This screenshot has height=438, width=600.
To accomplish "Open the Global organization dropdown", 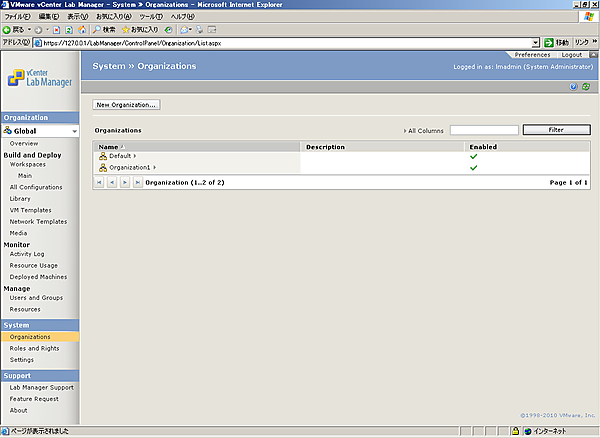I will pos(74,131).
